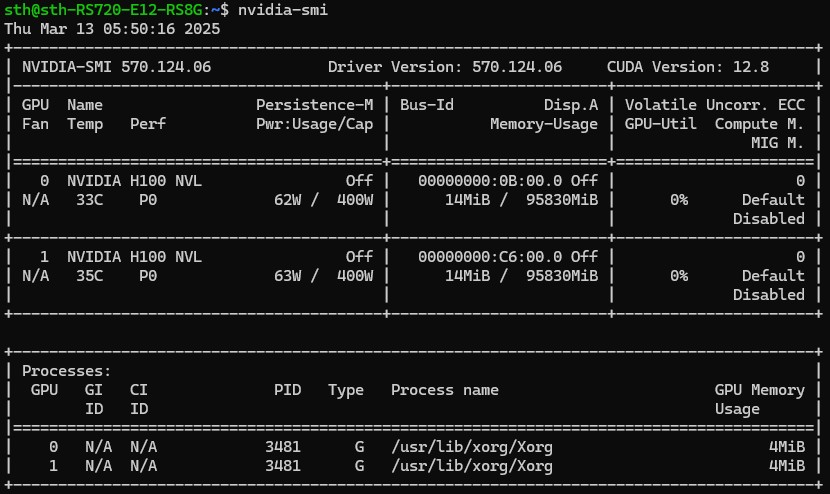The height and width of the screenshot is (494, 830).
Task: Click the Process name column header
Action: click(445, 390)
